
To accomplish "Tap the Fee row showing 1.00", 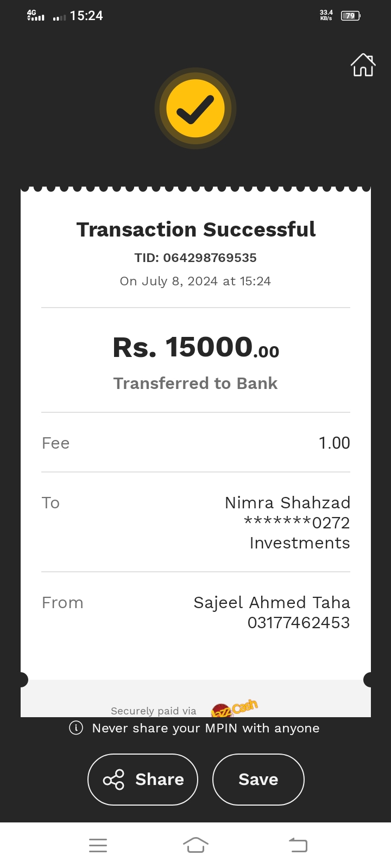I will coord(195,443).
